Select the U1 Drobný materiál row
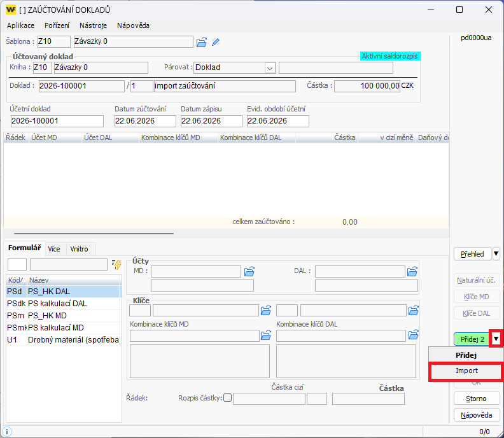504x438 pixels. coord(63,340)
